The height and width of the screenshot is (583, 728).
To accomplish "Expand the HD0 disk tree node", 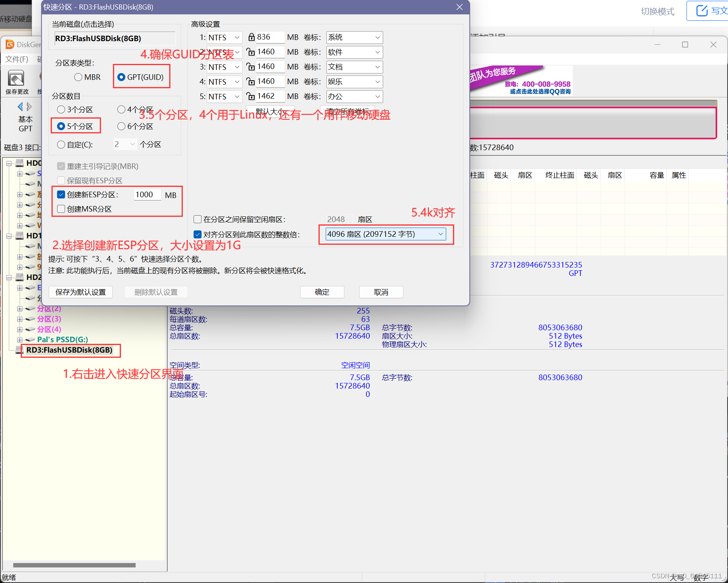I will pos(9,163).
